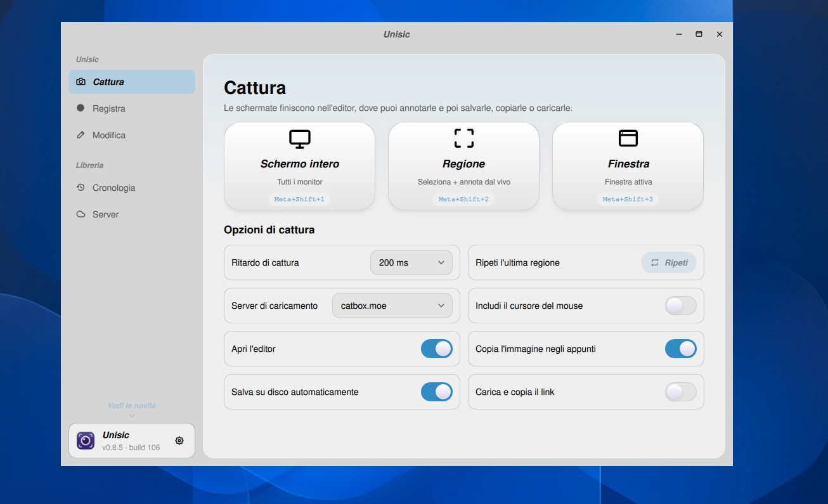Click the monitor icon on Schermo intero card
The width and height of the screenshot is (828, 504).
[x=300, y=139]
